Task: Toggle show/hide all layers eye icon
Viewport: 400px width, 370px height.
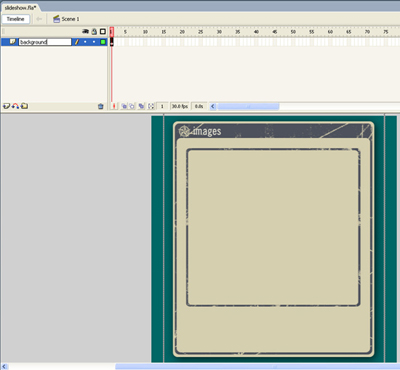Action: click(x=85, y=32)
